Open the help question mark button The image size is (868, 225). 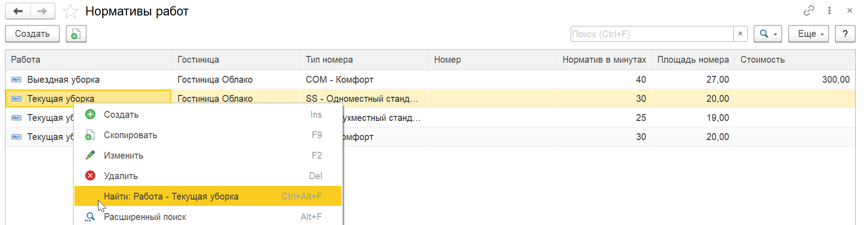point(845,34)
